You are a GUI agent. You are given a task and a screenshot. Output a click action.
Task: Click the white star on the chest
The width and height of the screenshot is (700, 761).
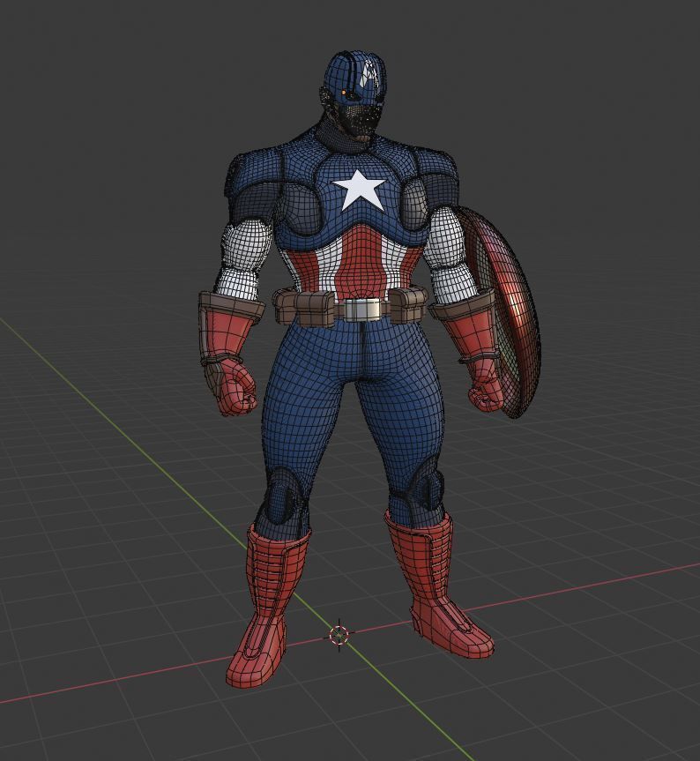(x=359, y=190)
